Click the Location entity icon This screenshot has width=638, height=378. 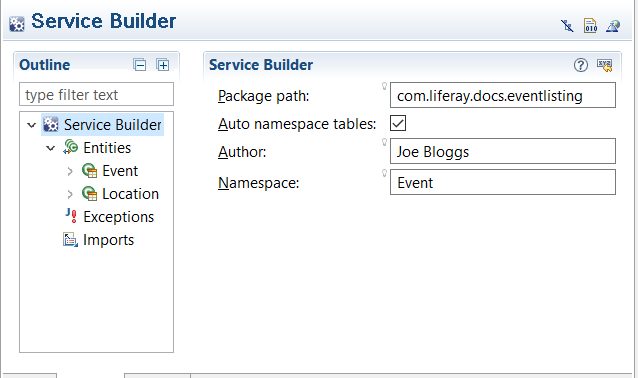[90, 194]
